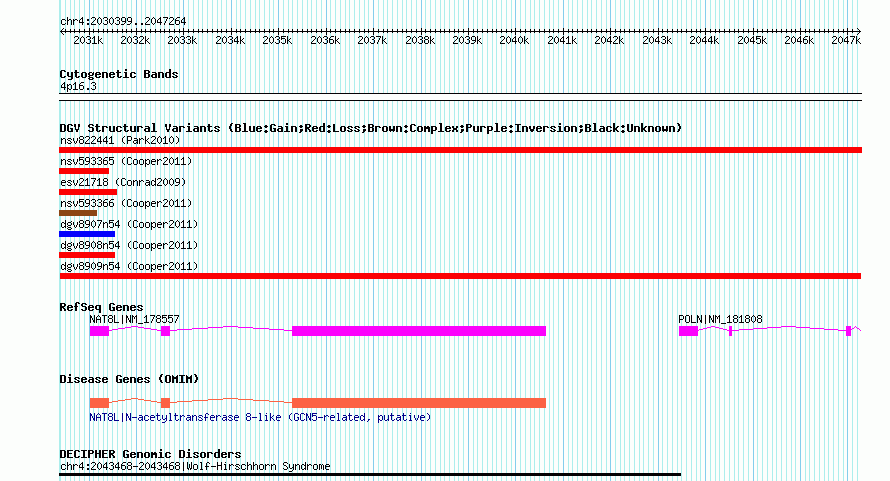Click the DGV Structural Variants track title
890x481 pixels.
pyautogui.click(x=371, y=128)
